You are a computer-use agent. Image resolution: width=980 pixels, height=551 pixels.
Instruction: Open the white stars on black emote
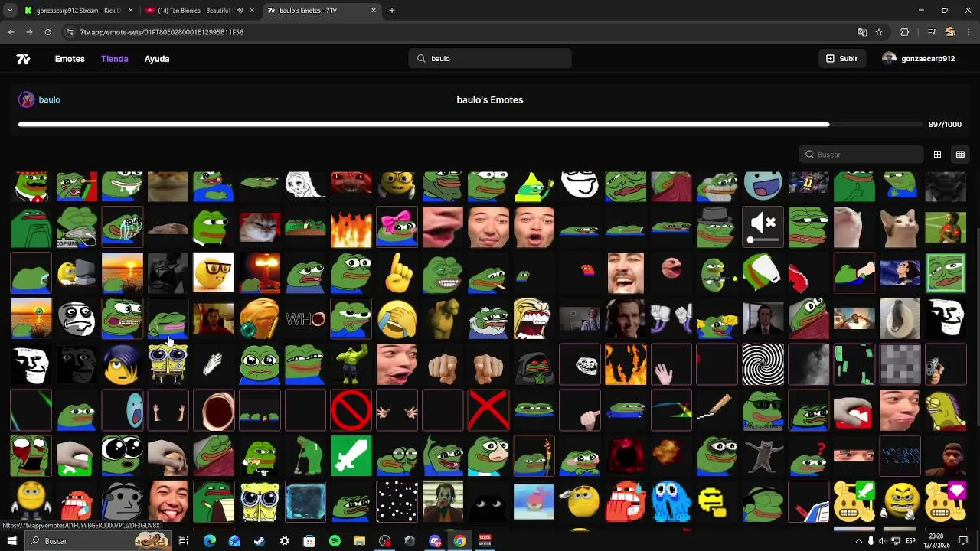click(397, 502)
